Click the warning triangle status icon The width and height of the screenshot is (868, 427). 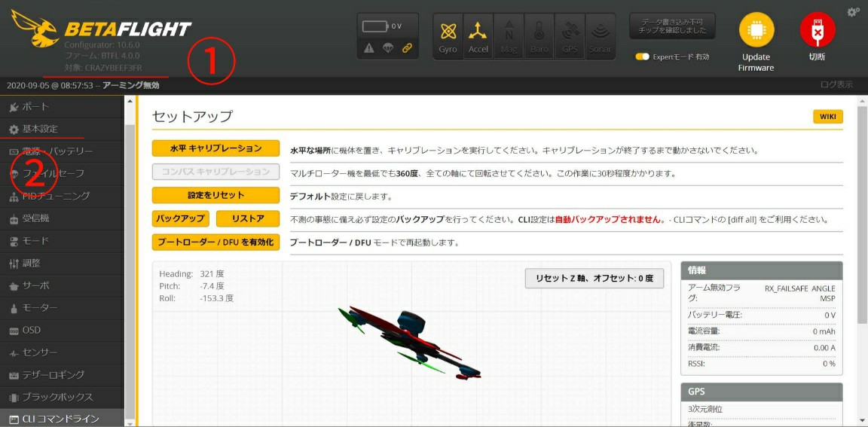(x=368, y=48)
